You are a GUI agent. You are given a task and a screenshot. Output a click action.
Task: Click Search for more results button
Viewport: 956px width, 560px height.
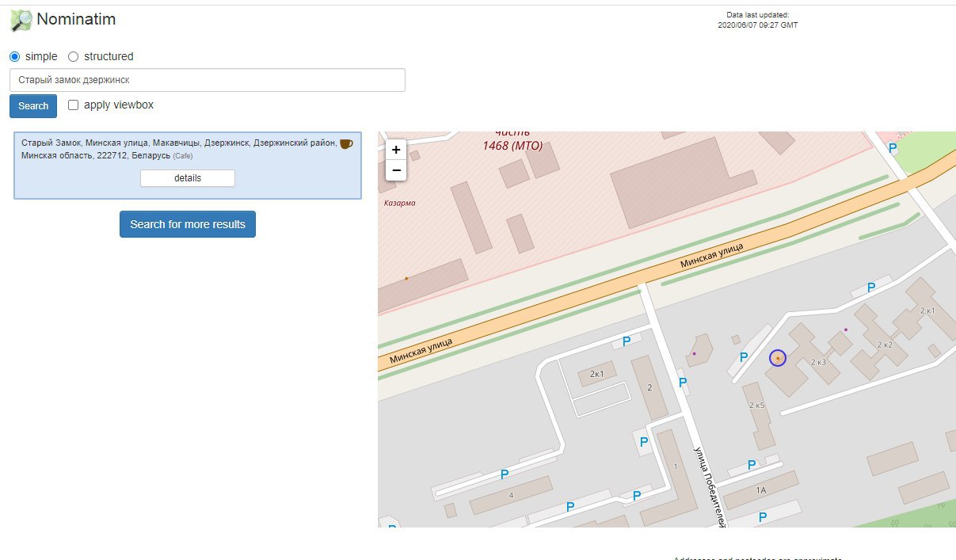(188, 224)
